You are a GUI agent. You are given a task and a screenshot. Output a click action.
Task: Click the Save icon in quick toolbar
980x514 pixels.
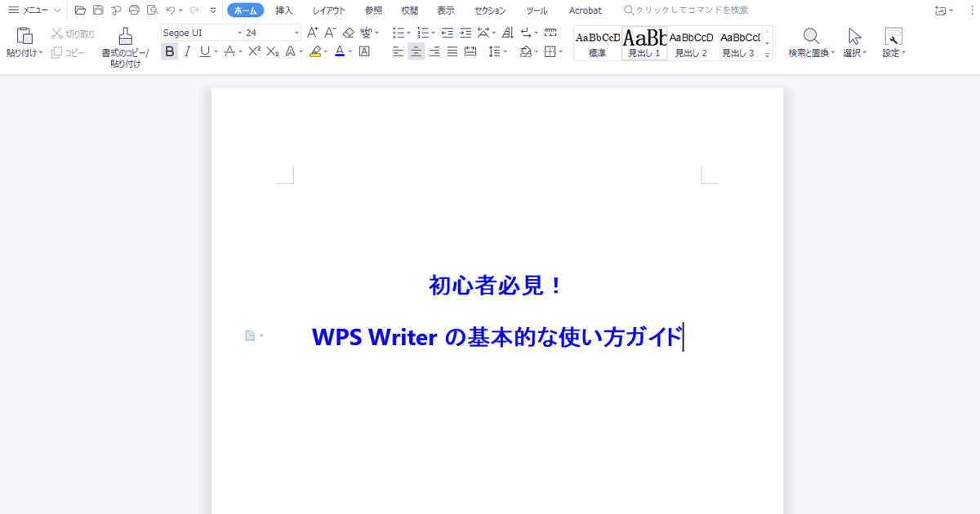pos(98,11)
